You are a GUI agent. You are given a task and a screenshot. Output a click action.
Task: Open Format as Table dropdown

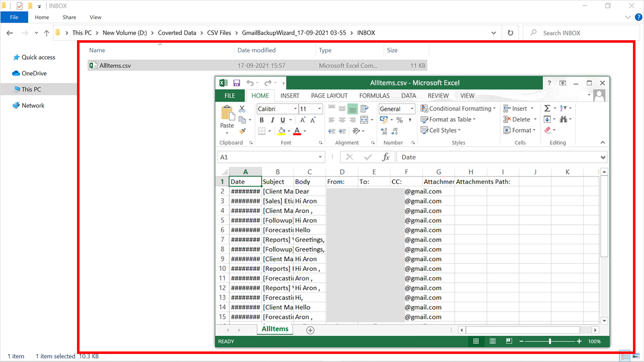(x=448, y=120)
